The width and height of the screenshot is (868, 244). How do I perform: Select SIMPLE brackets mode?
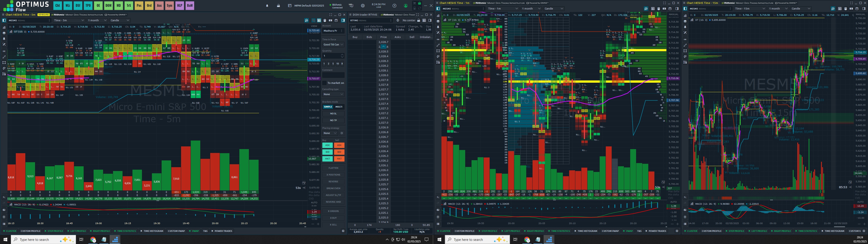[328, 107]
